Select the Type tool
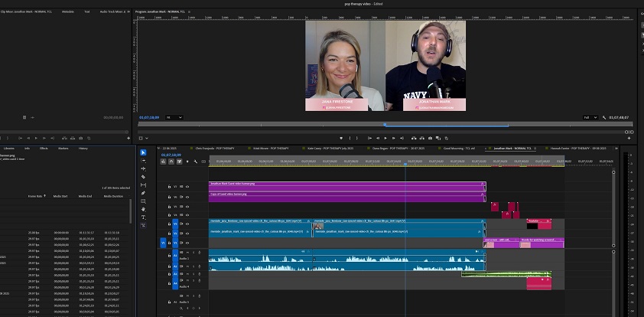Screen dimensions: 644x317 pyautogui.click(x=143, y=217)
